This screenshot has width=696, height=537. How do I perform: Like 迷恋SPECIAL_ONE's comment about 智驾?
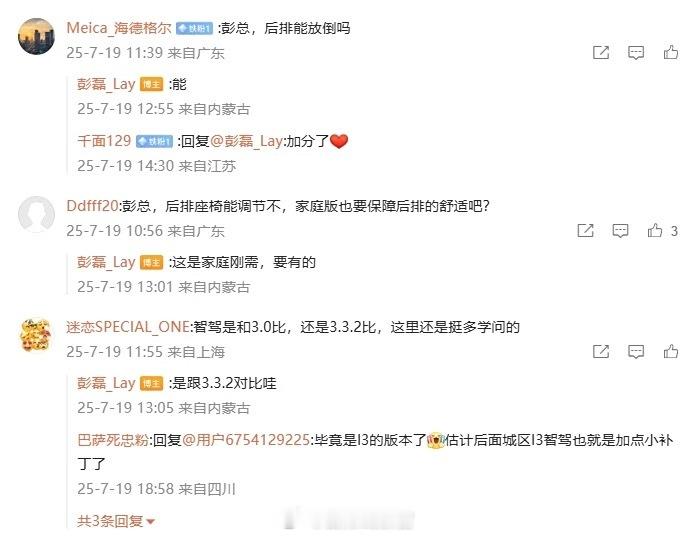[670, 351]
